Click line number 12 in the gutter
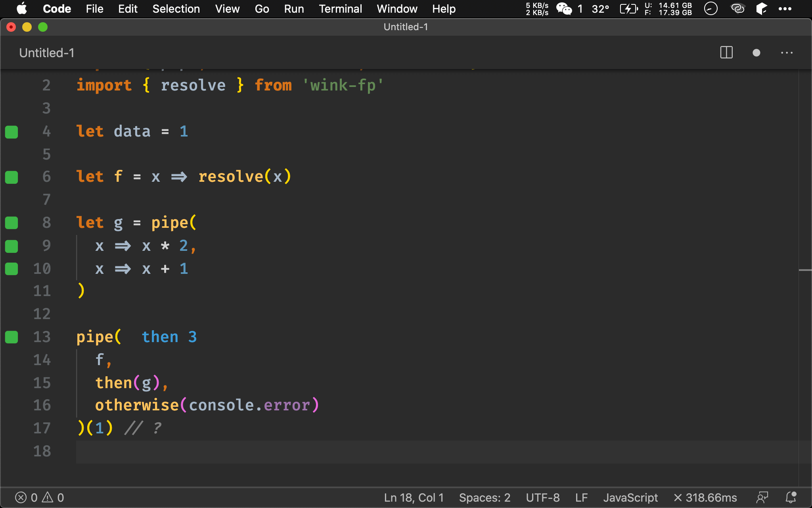This screenshot has height=508, width=812. 42,314
